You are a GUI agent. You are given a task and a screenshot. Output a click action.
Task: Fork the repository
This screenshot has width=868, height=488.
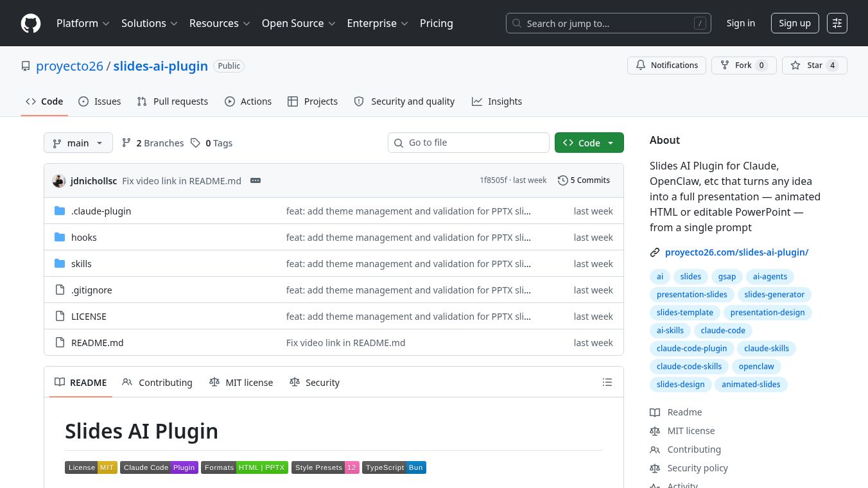click(x=744, y=65)
